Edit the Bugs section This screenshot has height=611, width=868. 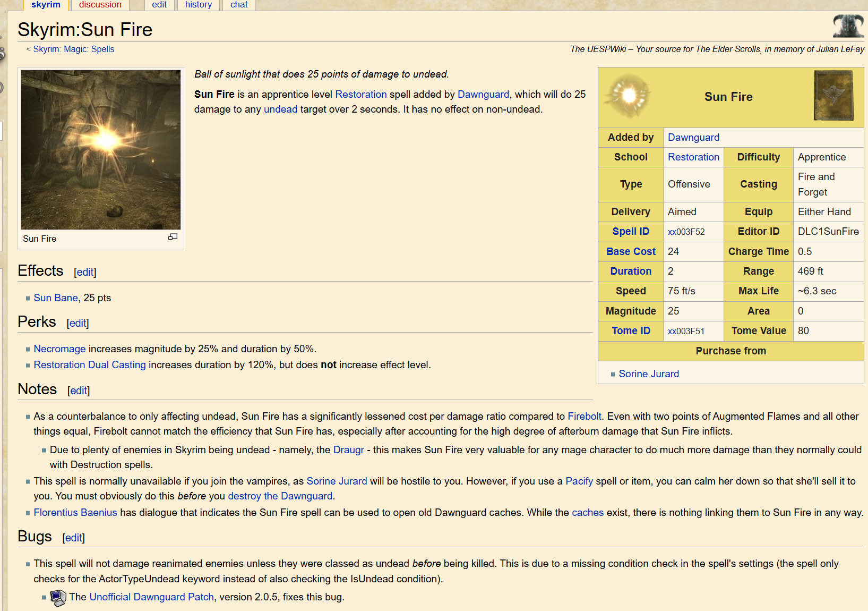[73, 538]
